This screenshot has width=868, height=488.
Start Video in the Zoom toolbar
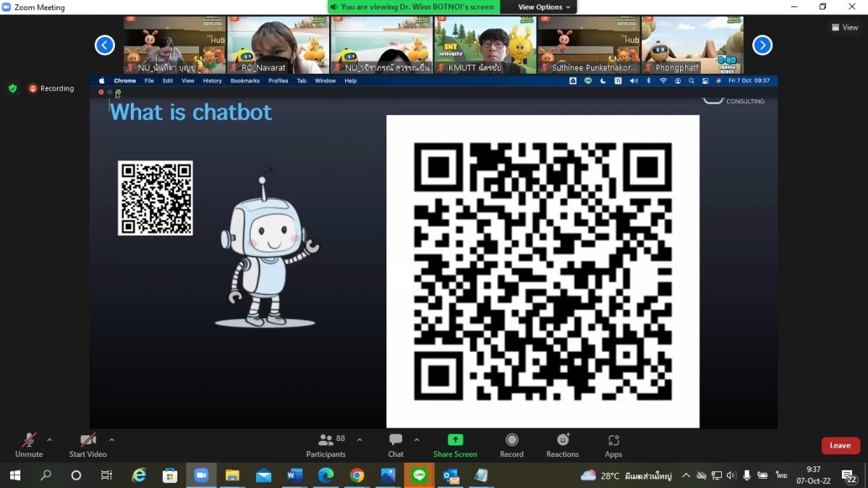(88, 445)
